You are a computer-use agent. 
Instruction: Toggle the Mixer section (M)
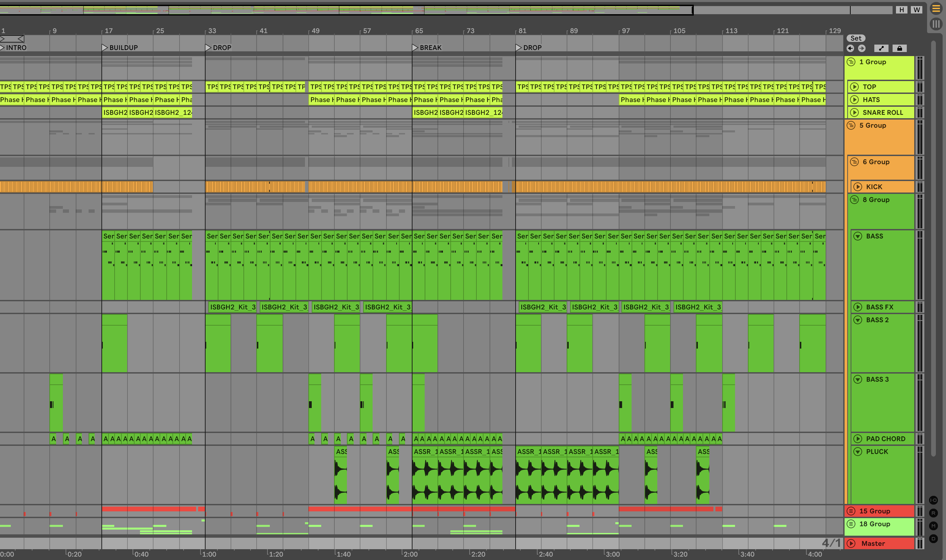(933, 526)
